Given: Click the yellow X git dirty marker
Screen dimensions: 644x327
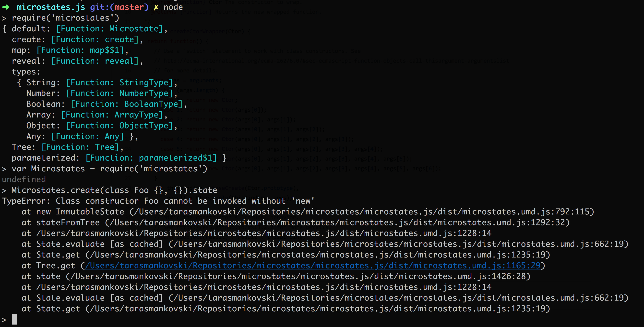Looking at the screenshot, I should pyautogui.click(x=156, y=7).
